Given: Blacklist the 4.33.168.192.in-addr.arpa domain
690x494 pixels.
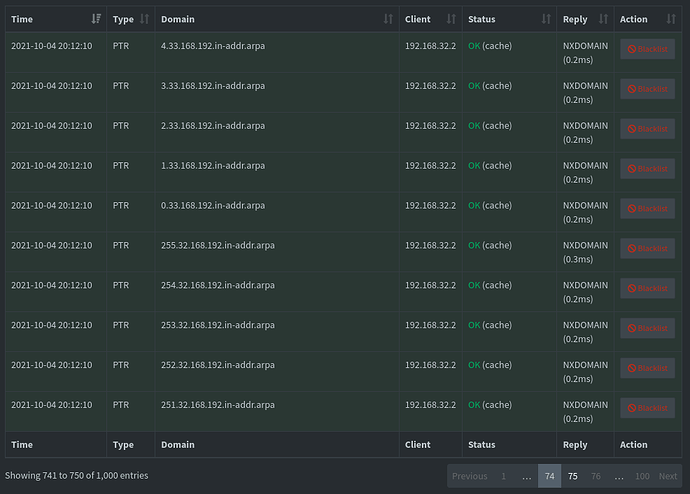Looking at the screenshot, I should pyautogui.click(x=647, y=49).
